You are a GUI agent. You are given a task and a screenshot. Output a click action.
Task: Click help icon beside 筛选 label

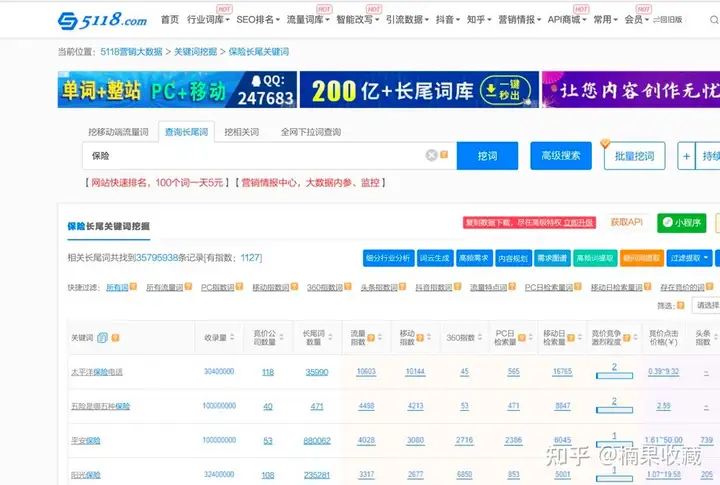(x=681, y=305)
